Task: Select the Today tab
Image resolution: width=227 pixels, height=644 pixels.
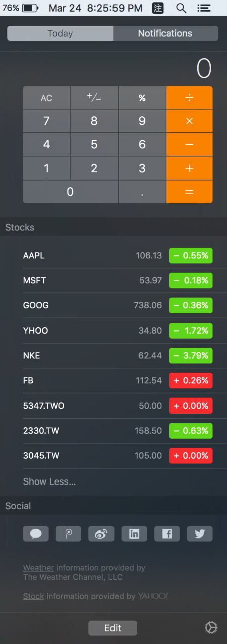Action: coord(60,33)
